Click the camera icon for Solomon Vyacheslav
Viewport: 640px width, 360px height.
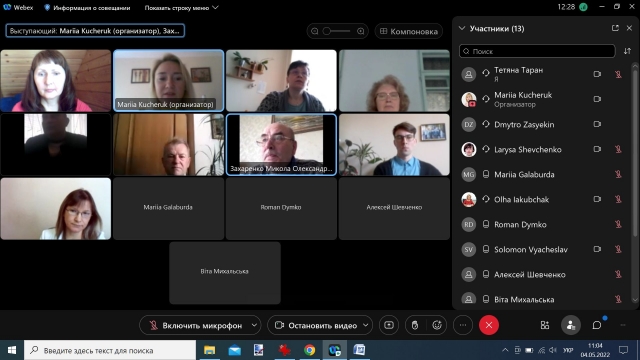click(x=597, y=249)
